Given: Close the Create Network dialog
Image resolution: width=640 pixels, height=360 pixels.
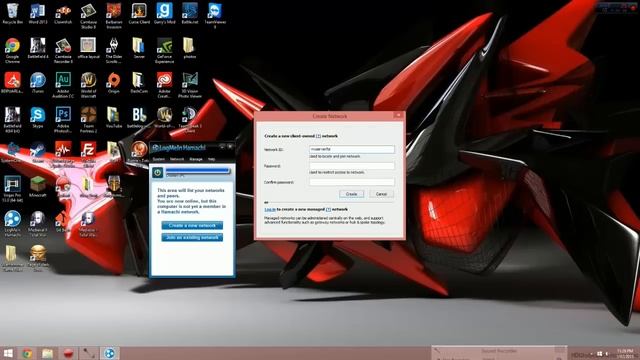Looking at the screenshot, I should [x=397, y=116].
